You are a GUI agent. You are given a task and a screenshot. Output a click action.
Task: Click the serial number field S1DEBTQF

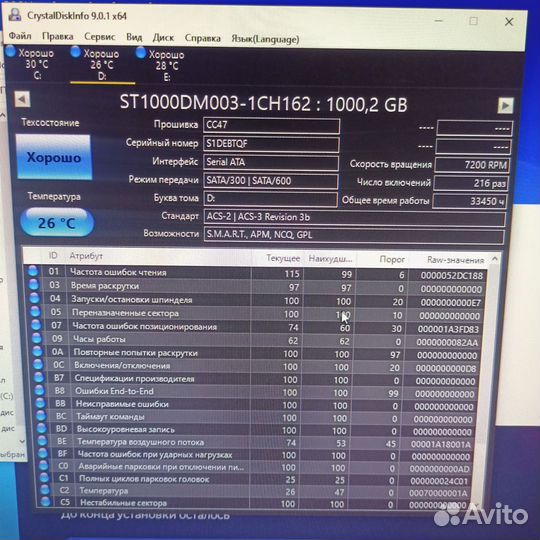pos(271,144)
